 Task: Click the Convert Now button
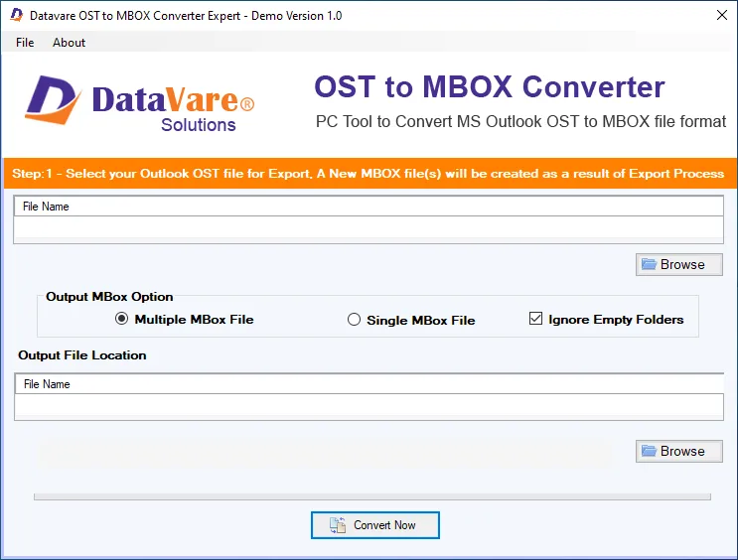click(x=375, y=525)
